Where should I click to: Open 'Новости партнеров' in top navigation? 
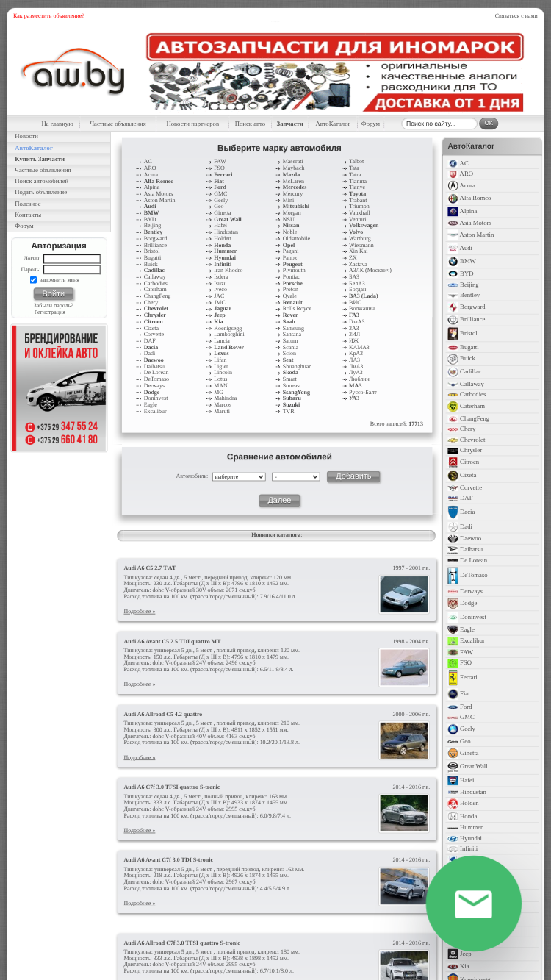[192, 124]
